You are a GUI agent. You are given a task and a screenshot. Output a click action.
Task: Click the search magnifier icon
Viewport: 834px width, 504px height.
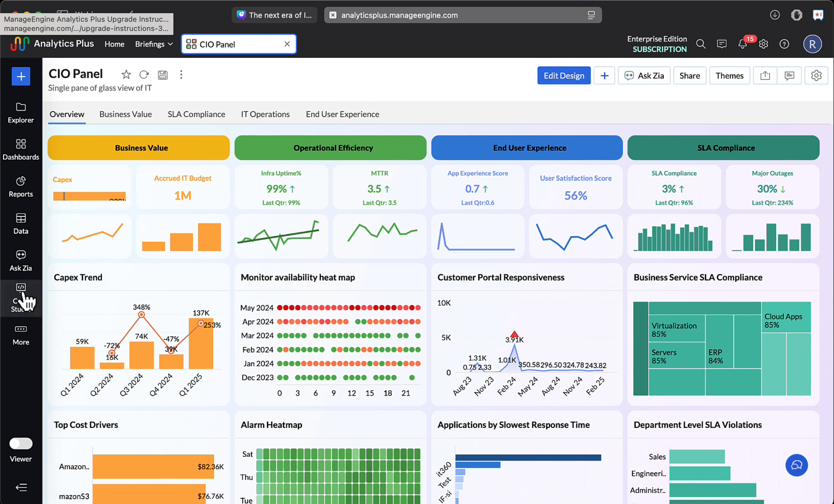[x=700, y=44]
